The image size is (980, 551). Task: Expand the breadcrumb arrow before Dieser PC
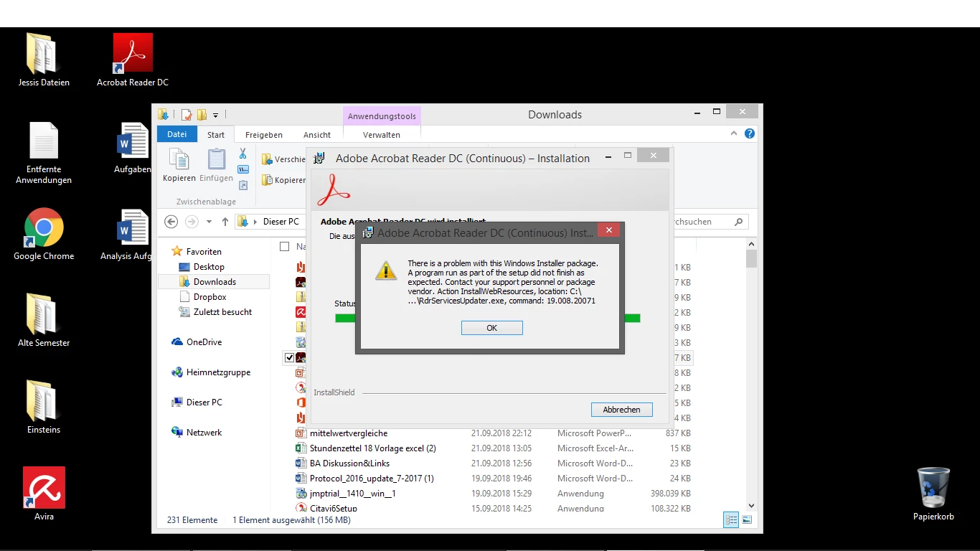tap(255, 222)
